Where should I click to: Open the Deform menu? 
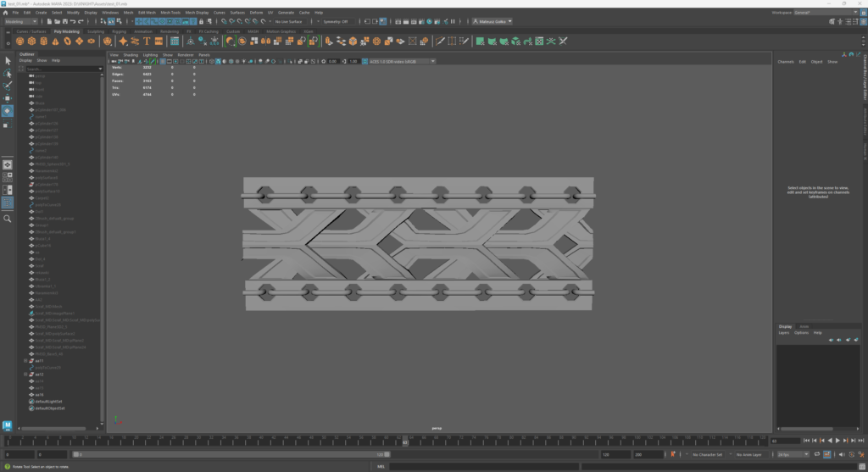click(256, 12)
